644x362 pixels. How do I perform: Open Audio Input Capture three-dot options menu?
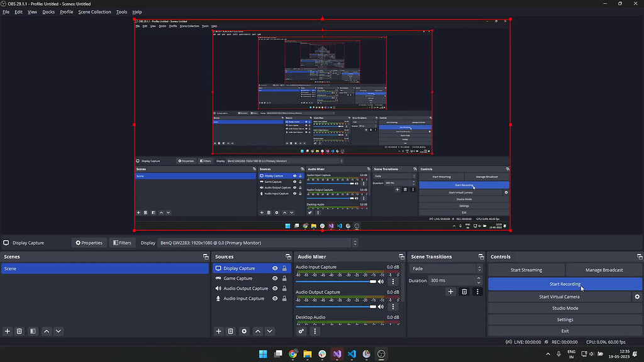coord(394,282)
